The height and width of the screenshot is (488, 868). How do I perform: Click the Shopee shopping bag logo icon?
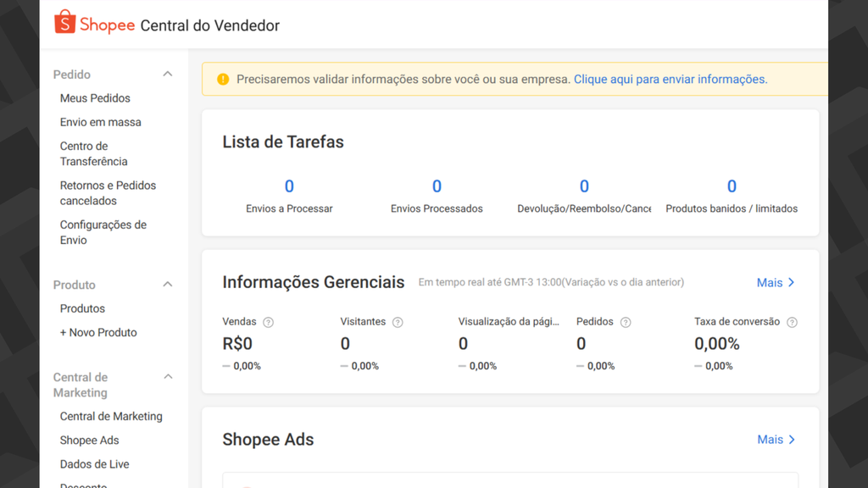pyautogui.click(x=64, y=22)
